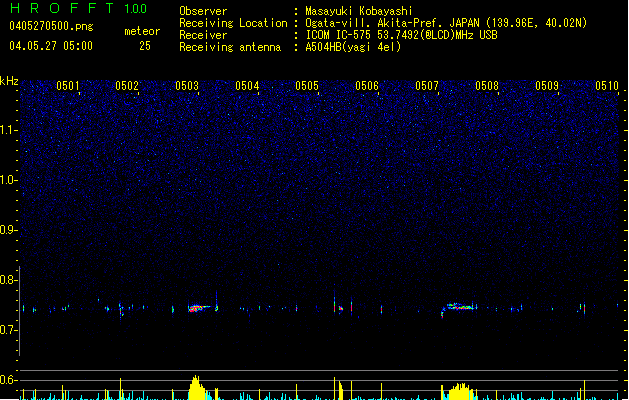The height and width of the screenshot is (400, 629).
Task: Click the 1.0 kHz axis tick label
Action: pyautogui.click(x=8, y=180)
